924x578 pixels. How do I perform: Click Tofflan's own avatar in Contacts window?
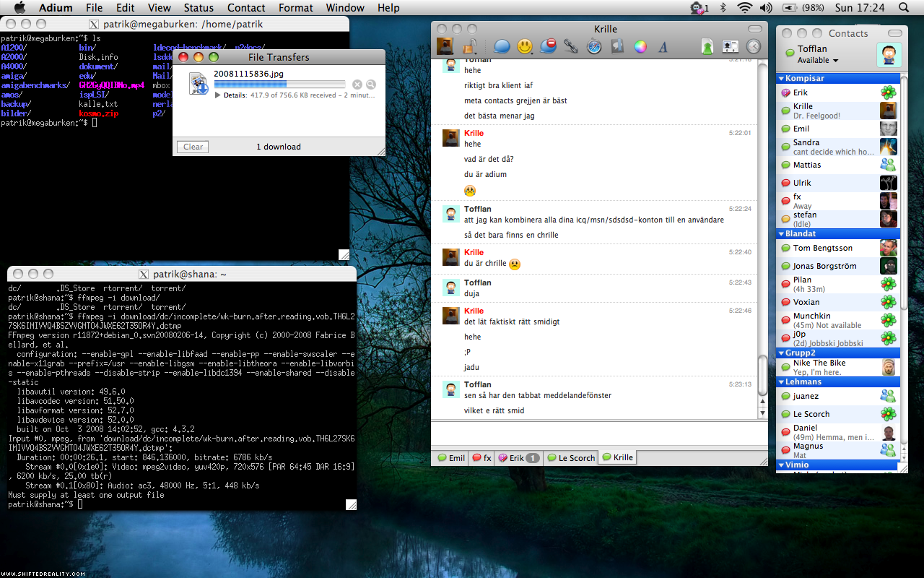889,55
